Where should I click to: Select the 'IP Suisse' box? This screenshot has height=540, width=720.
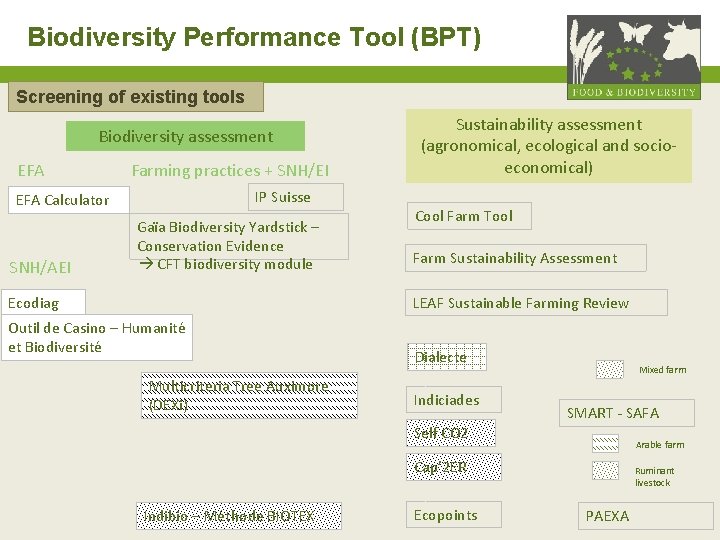296,197
